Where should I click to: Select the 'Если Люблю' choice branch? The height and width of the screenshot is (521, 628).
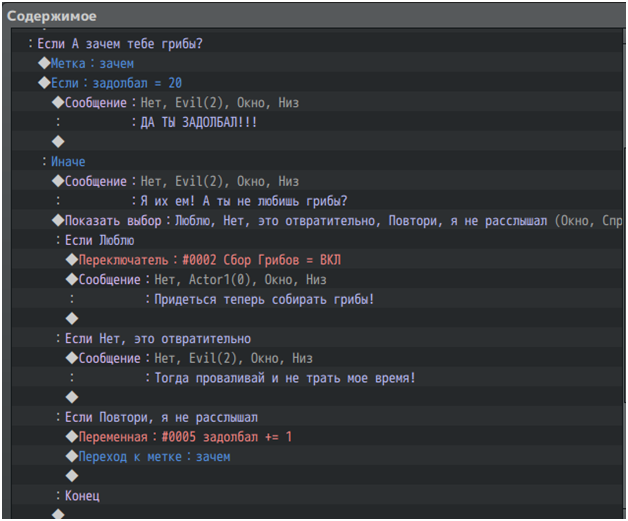click(x=100, y=240)
